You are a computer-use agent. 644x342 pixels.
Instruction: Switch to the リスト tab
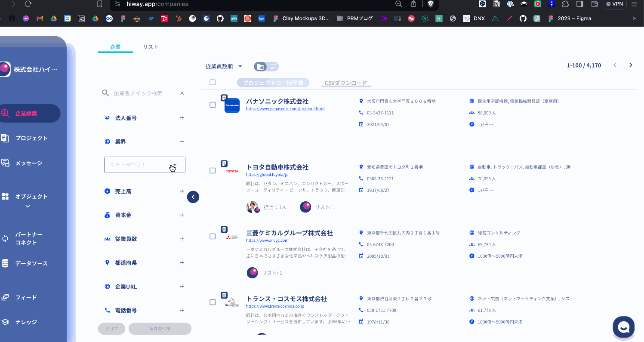pyautogui.click(x=151, y=47)
